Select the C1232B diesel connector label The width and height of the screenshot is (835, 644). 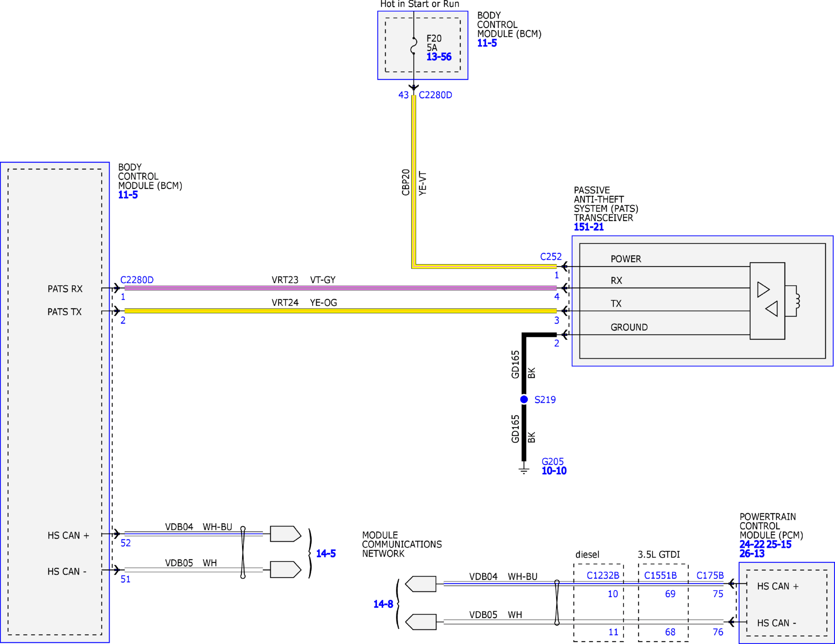point(603,575)
